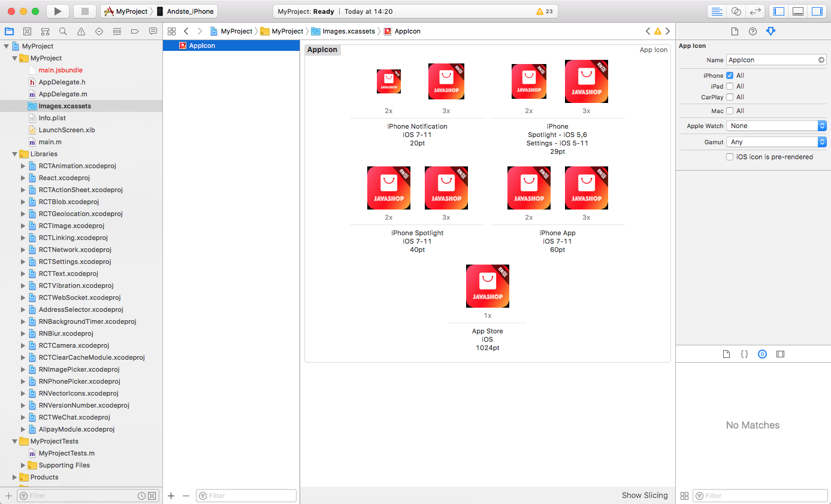The height and width of the screenshot is (504, 831).
Task: Open the Issue navigator warning icon
Action: pyautogui.click(x=81, y=31)
